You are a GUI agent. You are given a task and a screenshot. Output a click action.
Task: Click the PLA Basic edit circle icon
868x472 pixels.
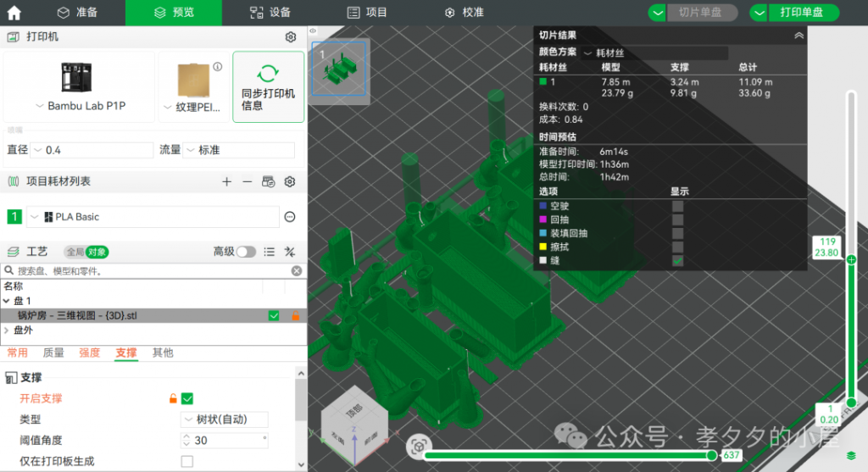(x=290, y=217)
